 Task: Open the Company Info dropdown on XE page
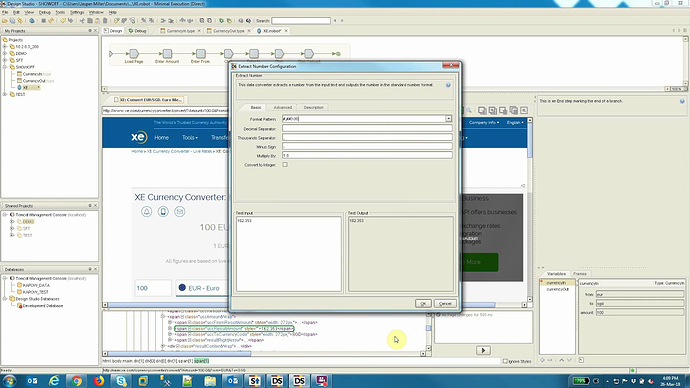pos(484,122)
